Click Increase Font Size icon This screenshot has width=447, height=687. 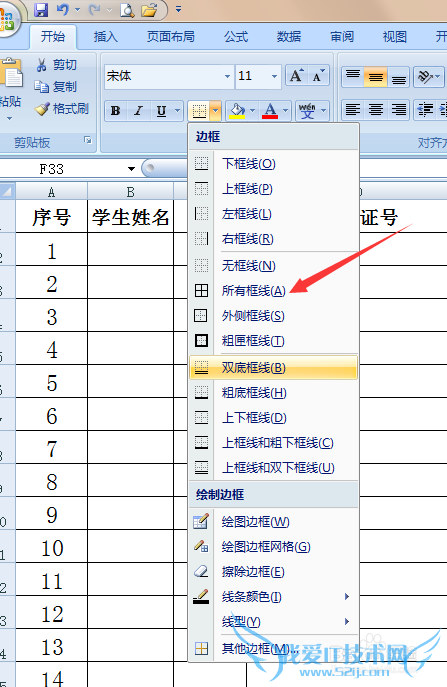pos(297,76)
